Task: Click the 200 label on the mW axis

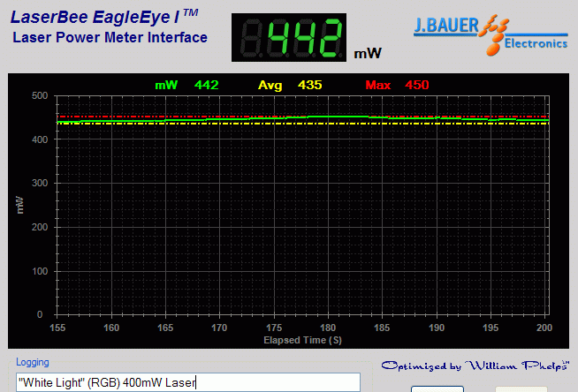Action: click(x=40, y=227)
